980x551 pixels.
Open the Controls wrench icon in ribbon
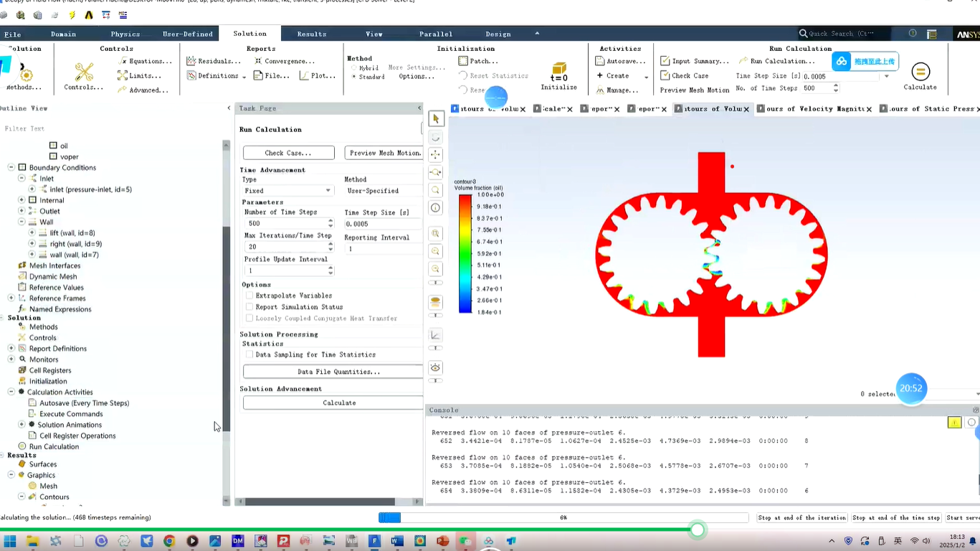coord(84,72)
